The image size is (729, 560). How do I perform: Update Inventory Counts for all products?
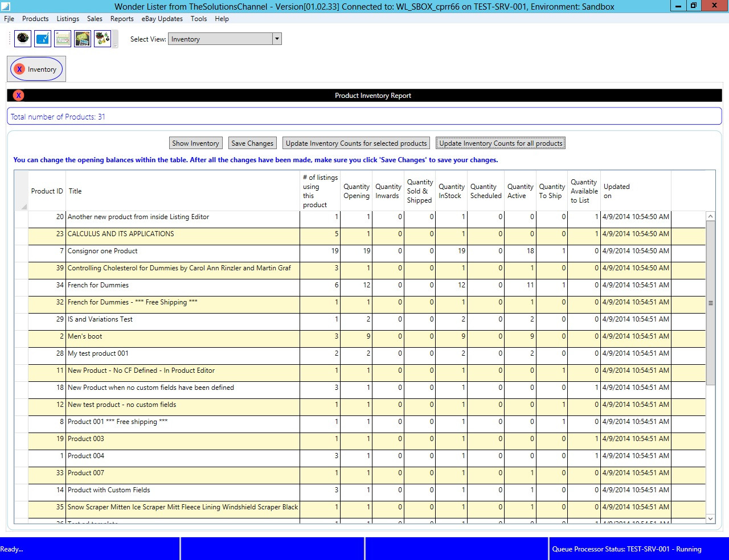coord(501,143)
